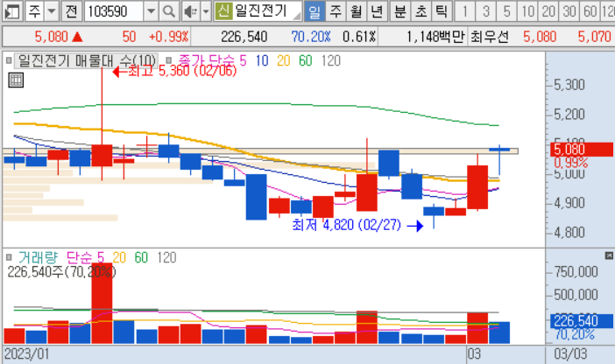615x364 pixels.
Task: Click the 종가 단순 moving average label
Action: (206, 60)
